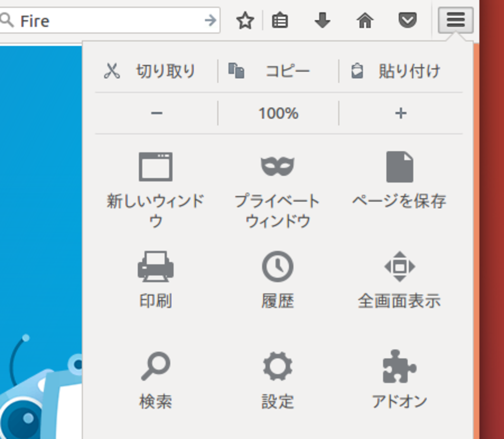Viewport: 504px width, 439px height.
Task: Zoom in with the plus button
Action: [x=401, y=113]
